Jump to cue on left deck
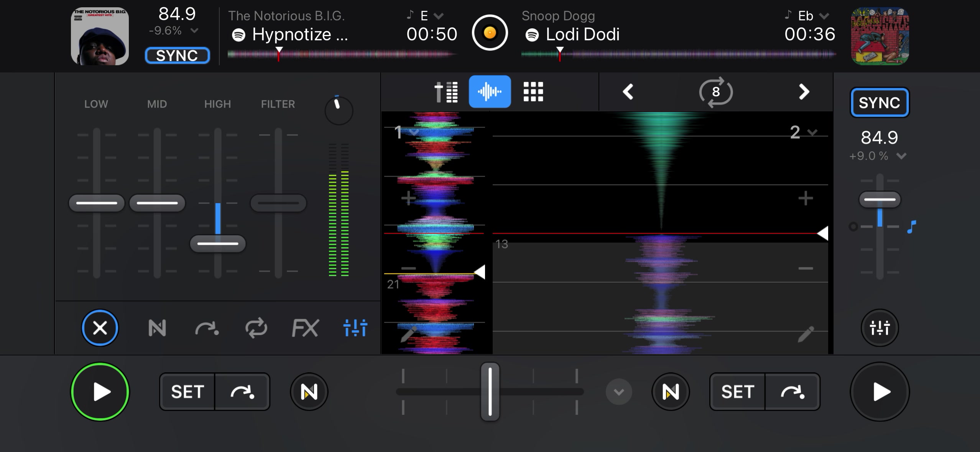The width and height of the screenshot is (980, 452). [242, 392]
